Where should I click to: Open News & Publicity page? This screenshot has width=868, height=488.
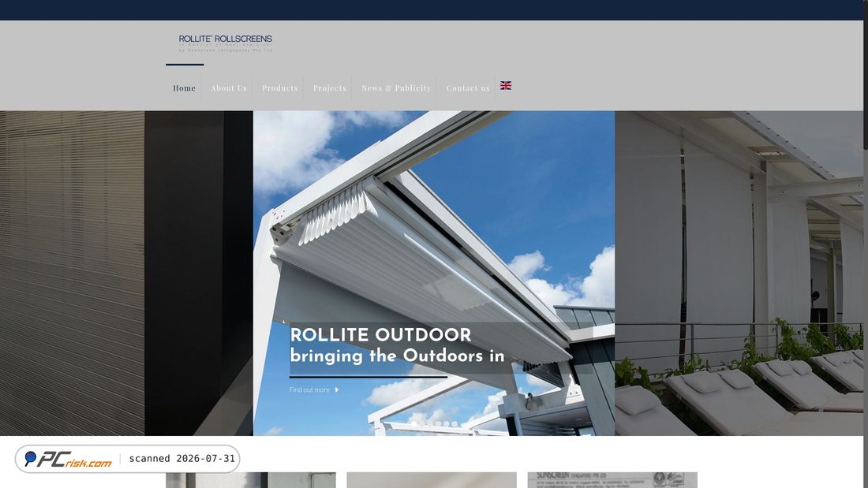pyautogui.click(x=396, y=88)
